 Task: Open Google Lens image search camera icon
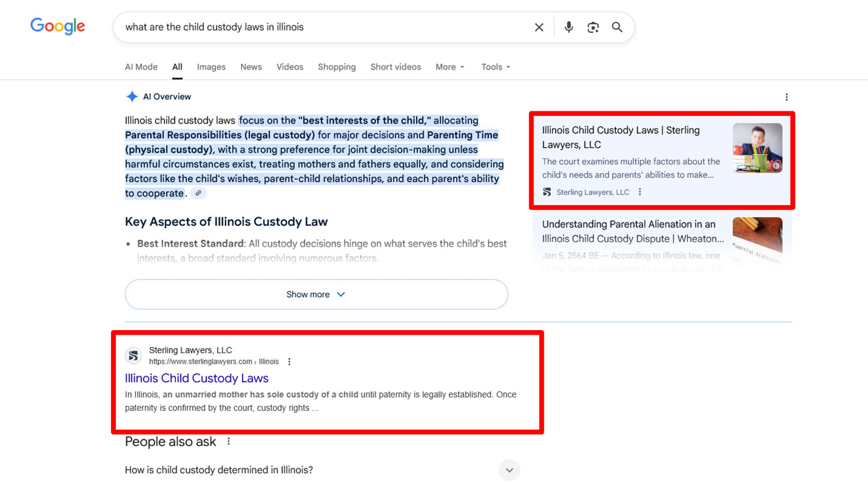[593, 27]
